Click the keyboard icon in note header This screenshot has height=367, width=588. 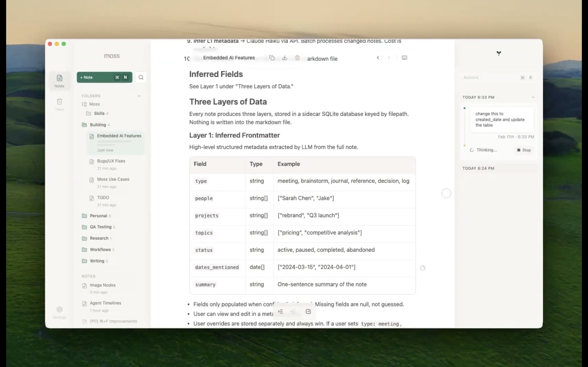coord(404,58)
